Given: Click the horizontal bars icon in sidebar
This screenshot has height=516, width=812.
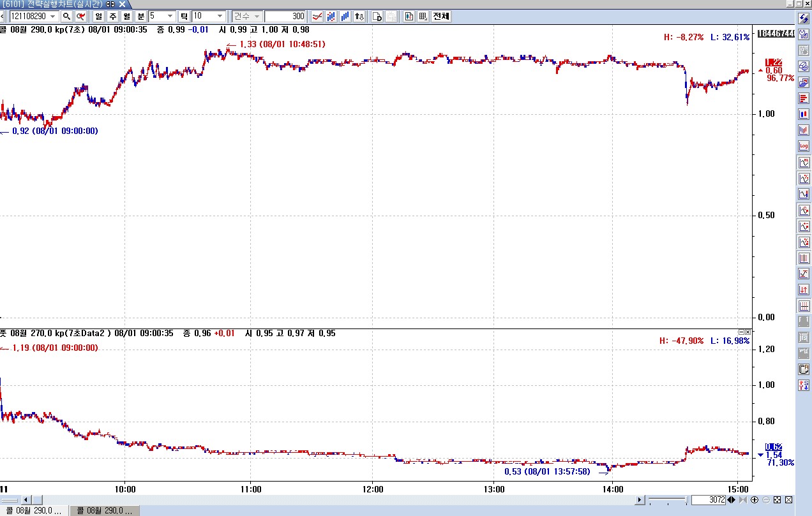Looking at the screenshot, I should (x=804, y=98).
